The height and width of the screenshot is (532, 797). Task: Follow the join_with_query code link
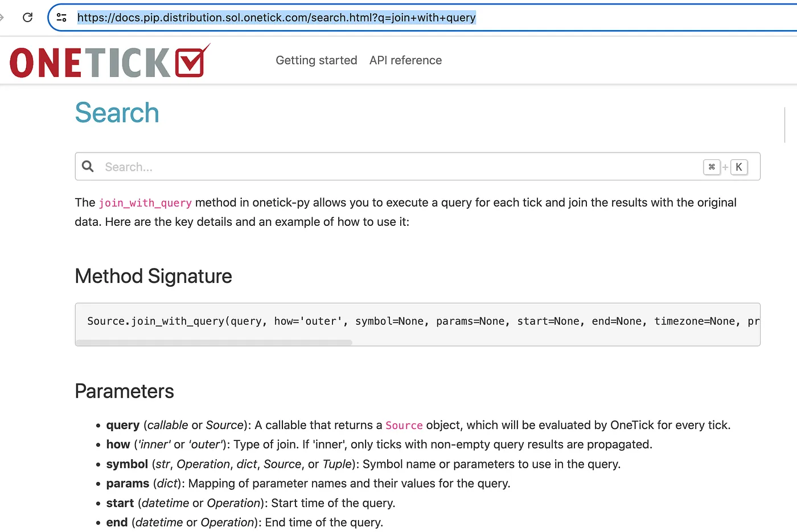click(x=145, y=203)
